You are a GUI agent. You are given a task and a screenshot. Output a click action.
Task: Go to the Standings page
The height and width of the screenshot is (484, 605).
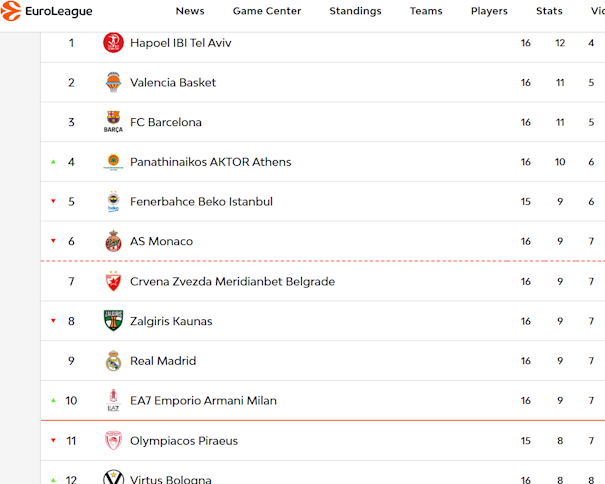coord(355,11)
